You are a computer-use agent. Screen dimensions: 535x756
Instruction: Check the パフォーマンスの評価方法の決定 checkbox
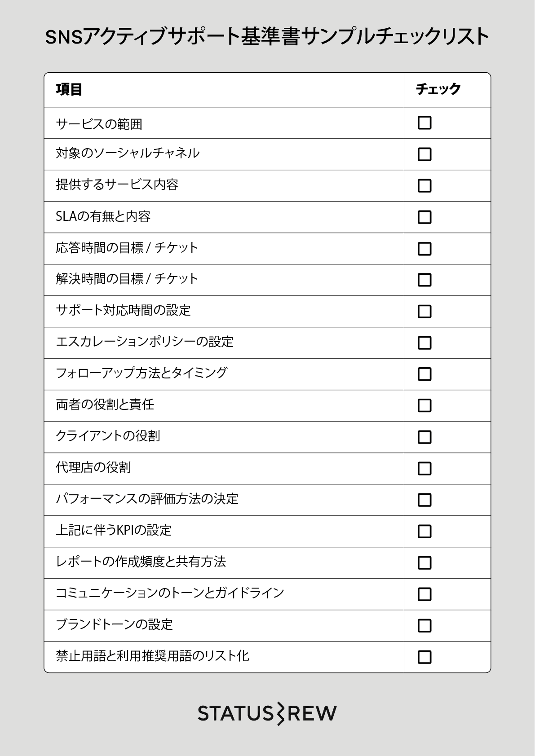(x=424, y=500)
